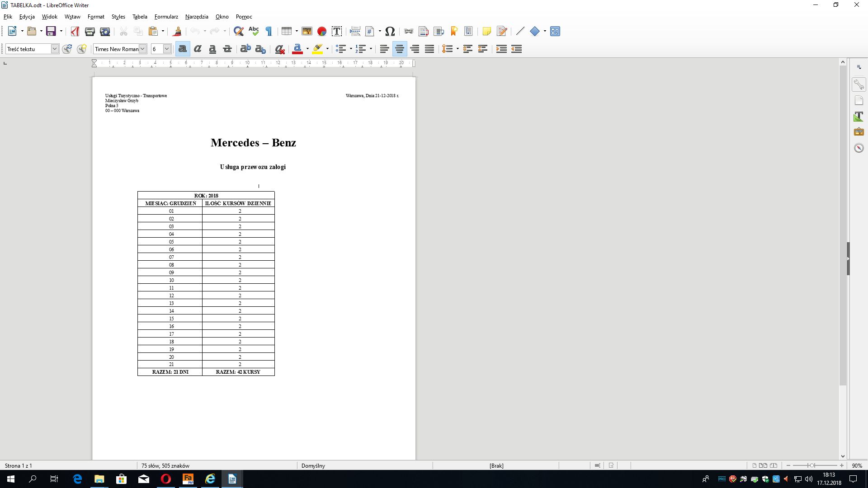
Task: Click the Insert Chart icon
Action: 322,31
